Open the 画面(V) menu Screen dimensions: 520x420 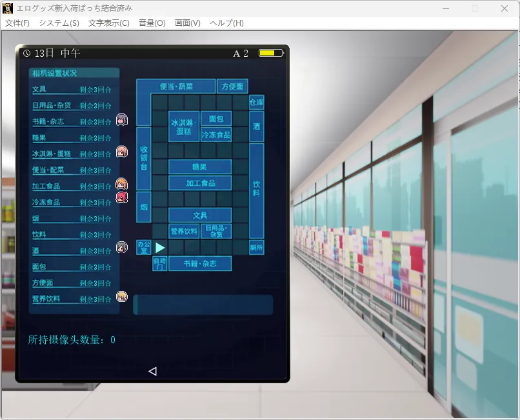pyautogui.click(x=187, y=23)
